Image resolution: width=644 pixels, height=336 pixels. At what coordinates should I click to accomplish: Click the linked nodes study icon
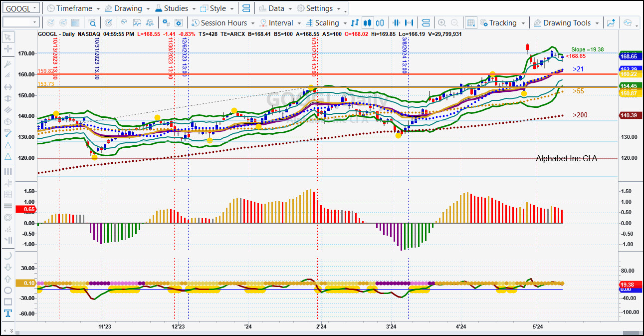click(151, 23)
